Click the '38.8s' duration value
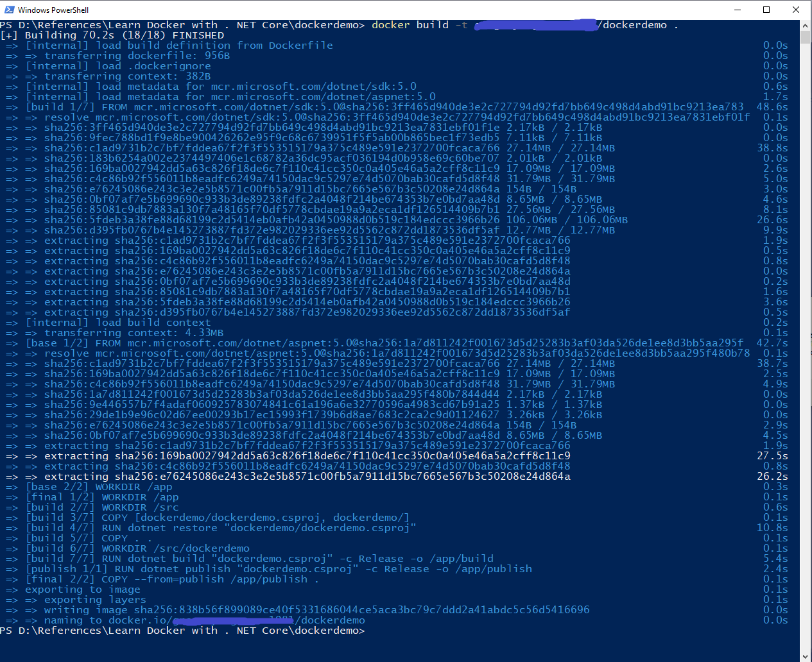812x662 pixels. coord(773,148)
